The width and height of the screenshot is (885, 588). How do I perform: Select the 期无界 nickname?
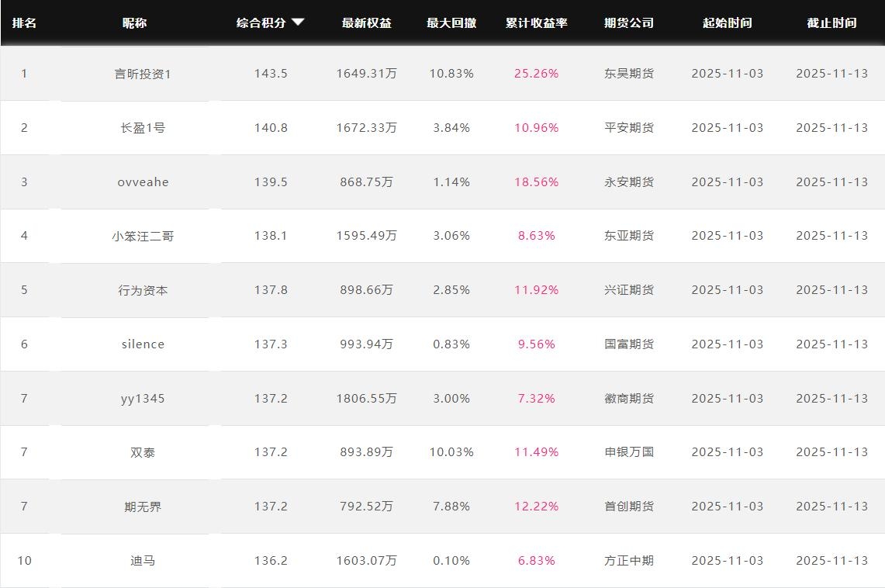(143, 507)
